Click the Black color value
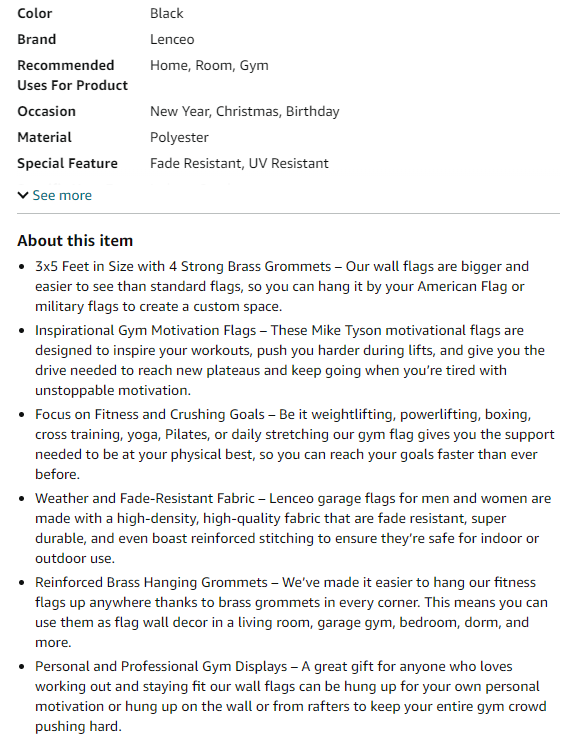 click(x=166, y=13)
